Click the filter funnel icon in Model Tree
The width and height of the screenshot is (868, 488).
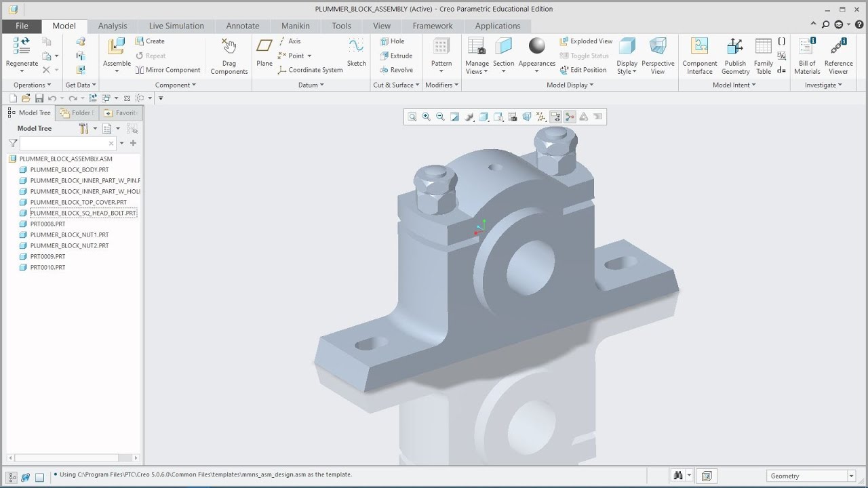point(13,143)
